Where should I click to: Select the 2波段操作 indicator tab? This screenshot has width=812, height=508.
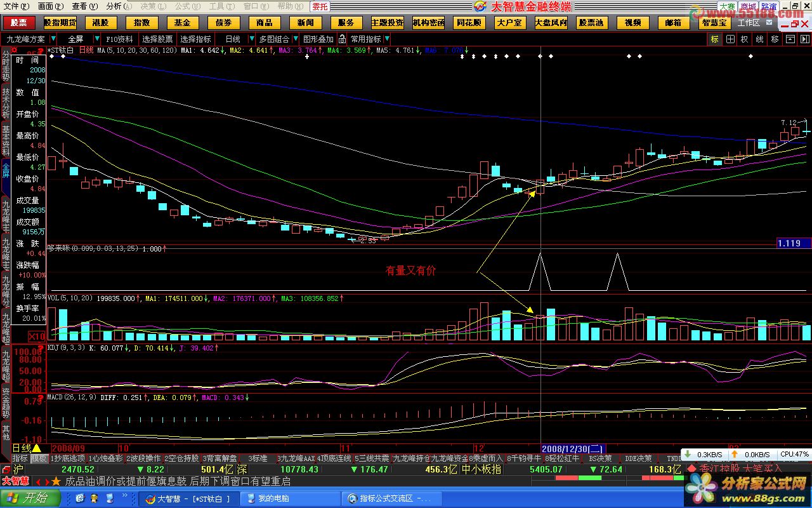coord(144,458)
